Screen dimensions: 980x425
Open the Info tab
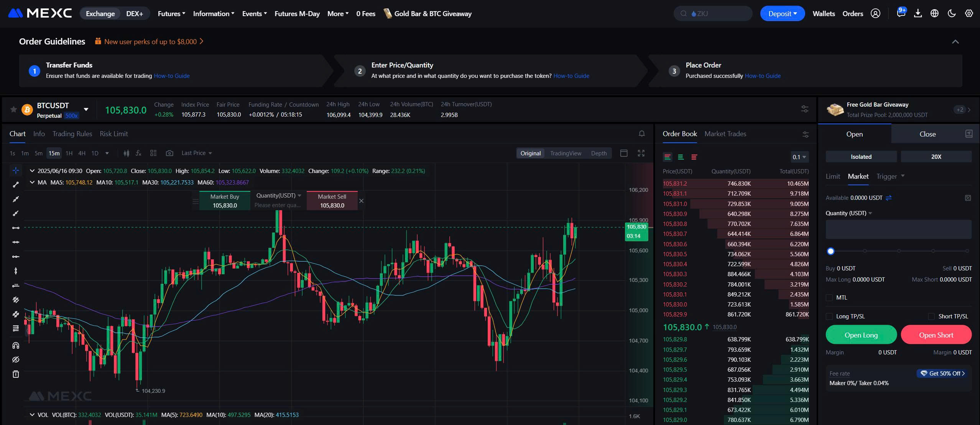(39, 134)
